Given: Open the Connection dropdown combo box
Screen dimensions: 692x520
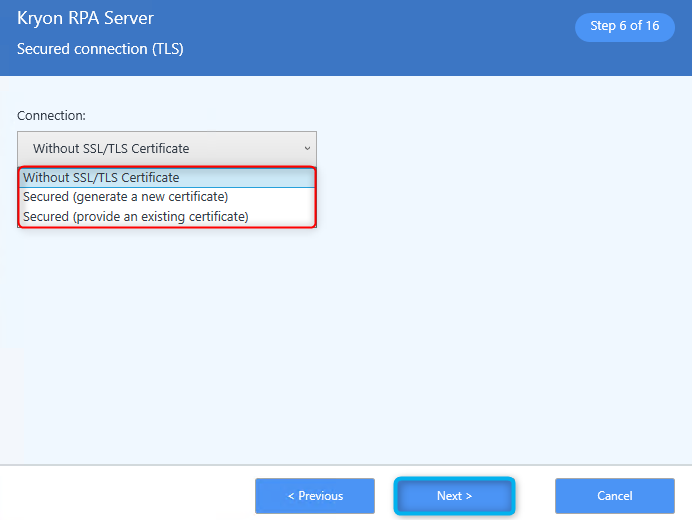Looking at the screenshot, I should point(167,148).
